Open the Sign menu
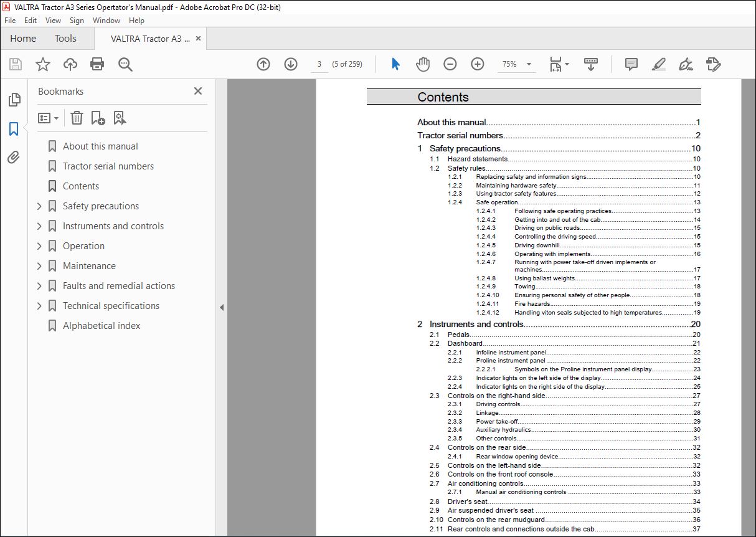Screen dimensions: 756x537 click(x=77, y=21)
